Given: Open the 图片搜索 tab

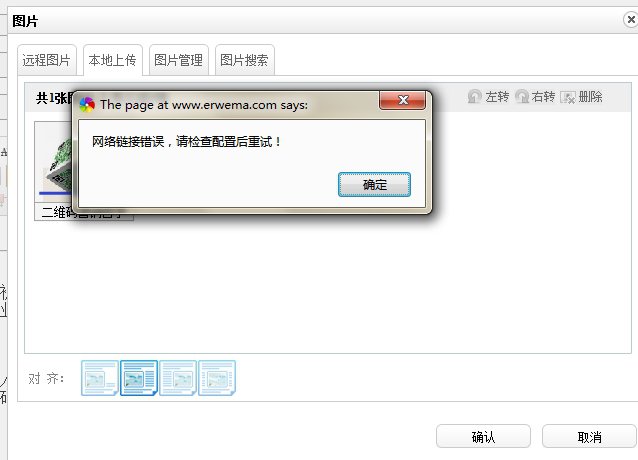Looking at the screenshot, I should coord(245,60).
